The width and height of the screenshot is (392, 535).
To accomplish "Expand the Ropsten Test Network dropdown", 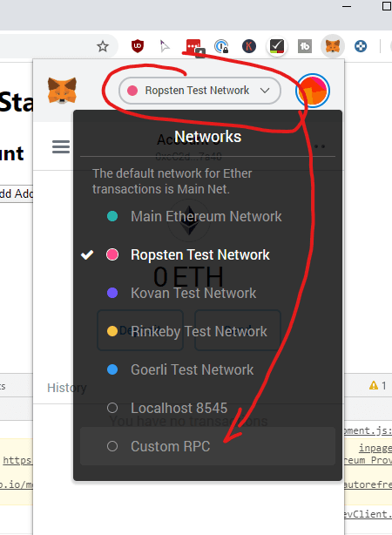I will click(200, 91).
